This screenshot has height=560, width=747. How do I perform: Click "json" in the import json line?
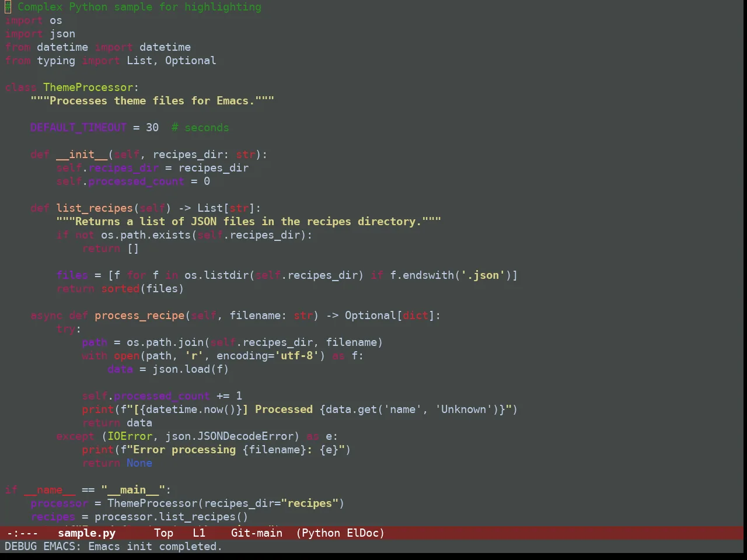tap(62, 34)
